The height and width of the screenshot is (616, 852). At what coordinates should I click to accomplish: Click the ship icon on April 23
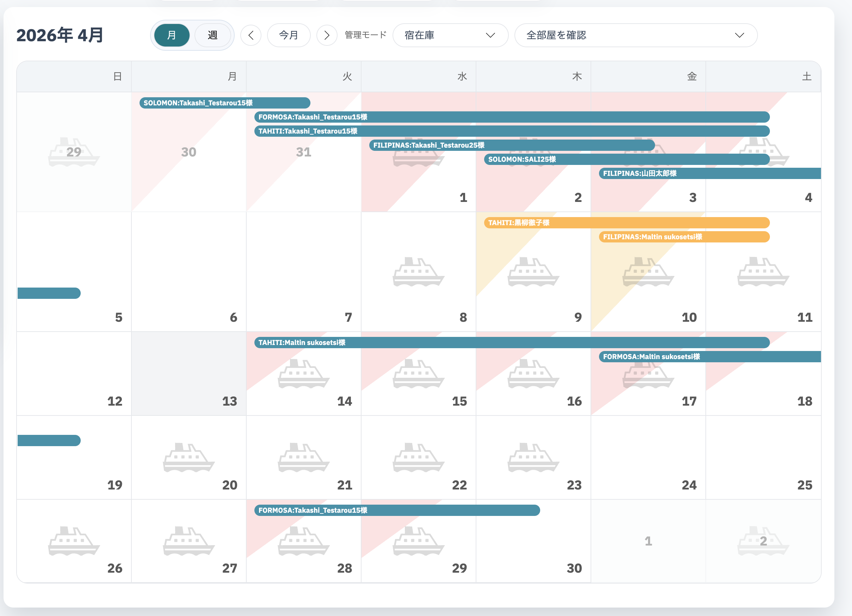[x=533, y=457]
